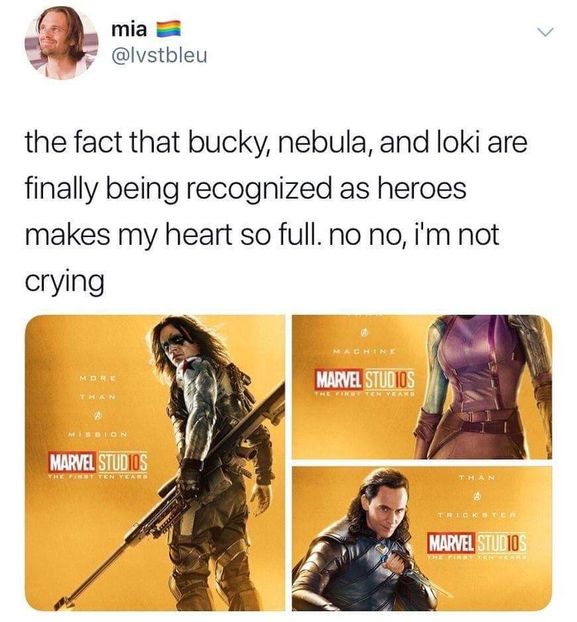Viewport: 577px width, 622px height.
Task: Open the Loki poster image
Action: [x=422, y=539]
